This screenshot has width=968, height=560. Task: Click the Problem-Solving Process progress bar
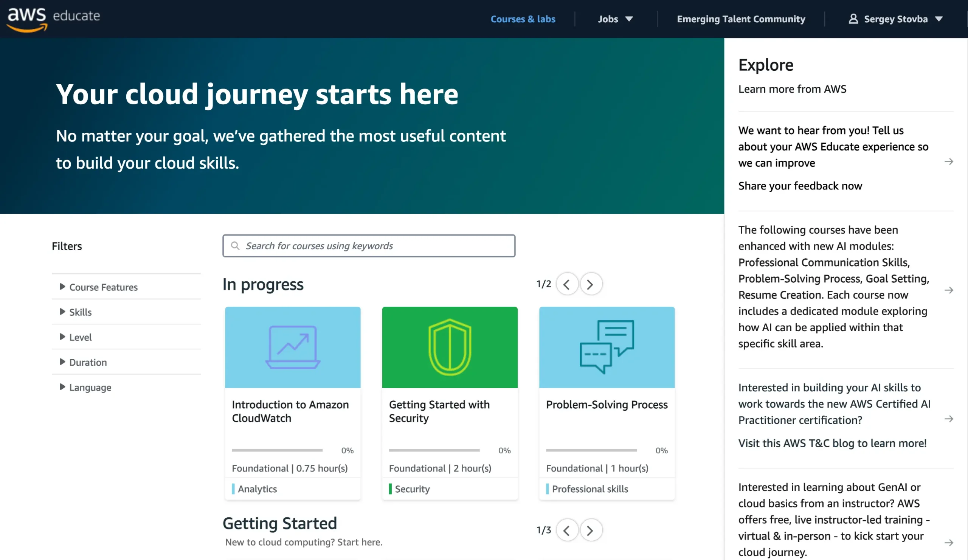pos(591,450)
